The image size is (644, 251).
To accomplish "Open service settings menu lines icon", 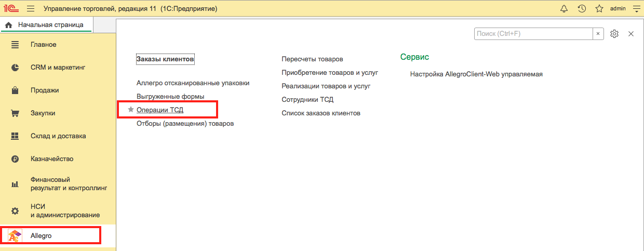I will pyautogui.click(x=636, y=9).
